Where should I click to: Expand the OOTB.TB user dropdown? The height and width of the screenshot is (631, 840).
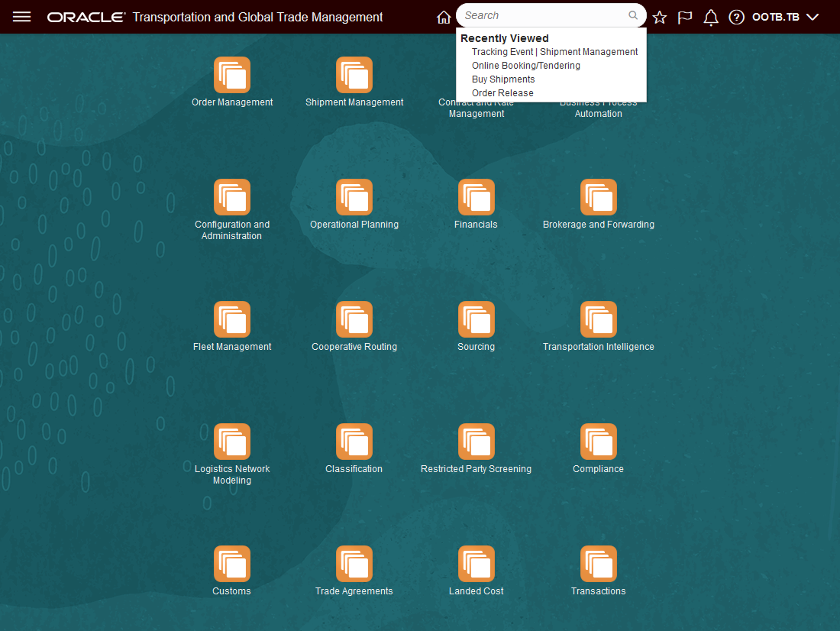point(785,17)
